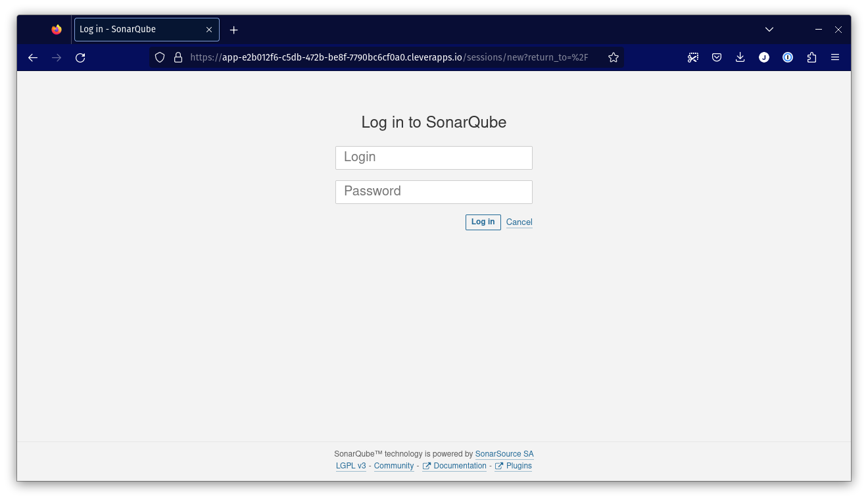
Task: Close the Firefox window
Action: (x=838, y=30)
